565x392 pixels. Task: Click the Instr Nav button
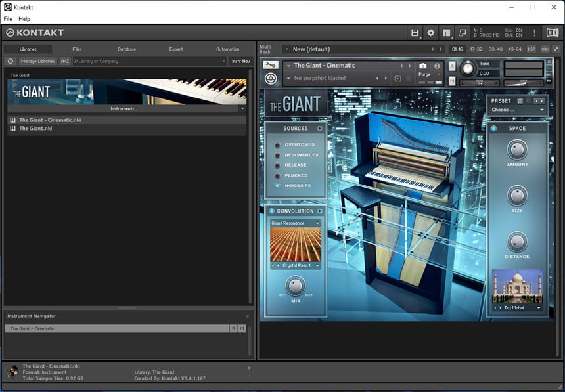(240, 61)
